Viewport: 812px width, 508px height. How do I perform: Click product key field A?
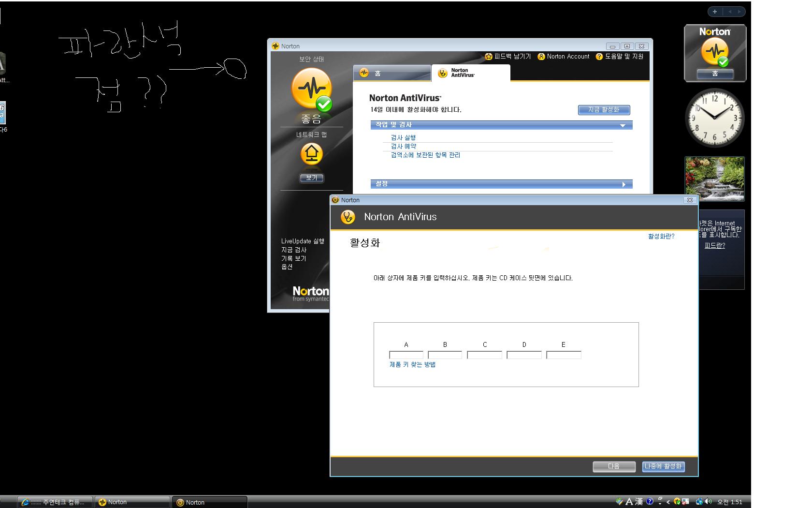coord(406,355)
